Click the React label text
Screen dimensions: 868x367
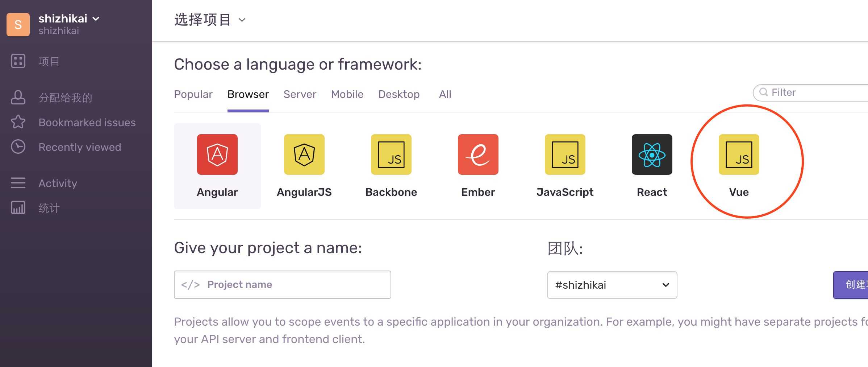pos(652,192)
